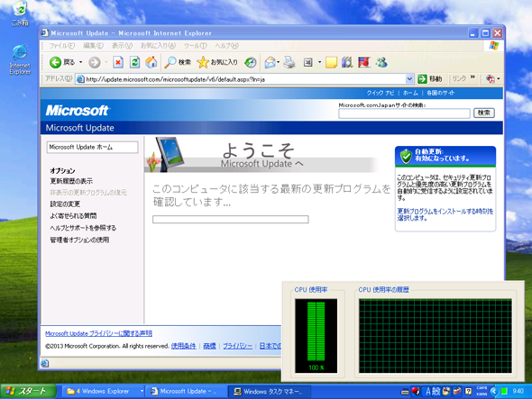Viewport: 532px width, 399px height.
Task: Open the Edit icon dropdown arrow
Action: pos(319,62)
